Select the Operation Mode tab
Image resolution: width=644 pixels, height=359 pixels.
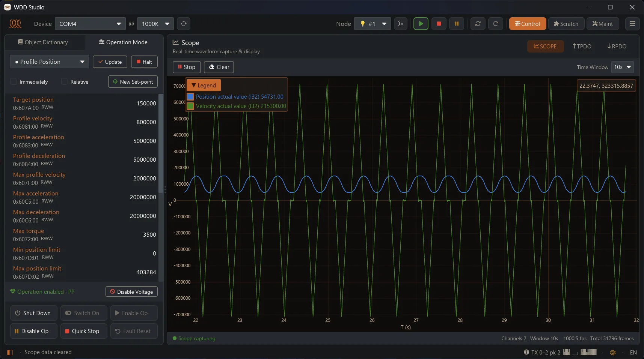(x=123, y=42)
